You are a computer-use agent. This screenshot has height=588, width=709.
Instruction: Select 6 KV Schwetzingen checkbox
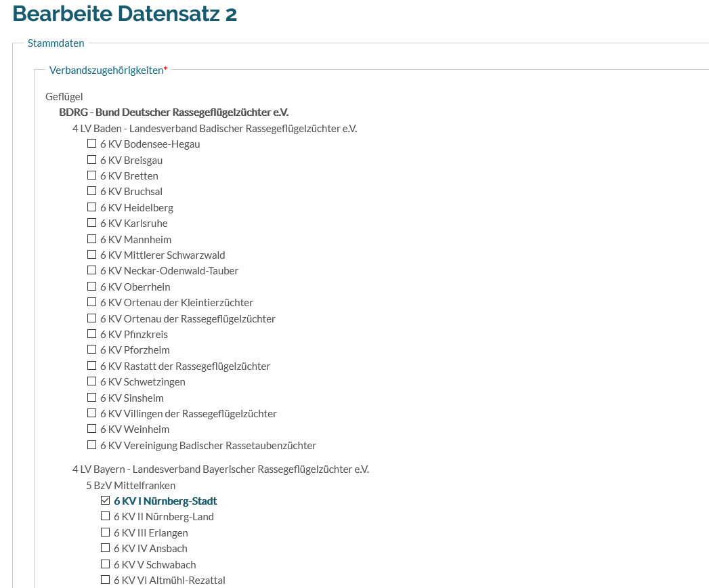91,381
